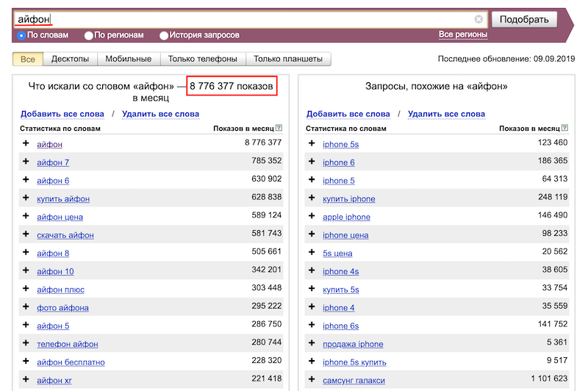Click Удалить все слова in right panel
The image size is (588, 391).
tap(446, 114)
